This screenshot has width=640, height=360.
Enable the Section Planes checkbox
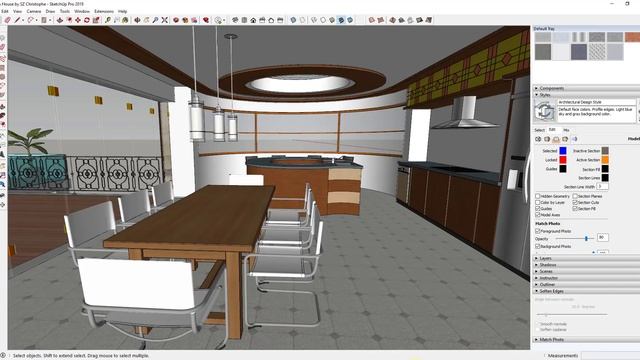pyautogui.click(x=575, y=196)
